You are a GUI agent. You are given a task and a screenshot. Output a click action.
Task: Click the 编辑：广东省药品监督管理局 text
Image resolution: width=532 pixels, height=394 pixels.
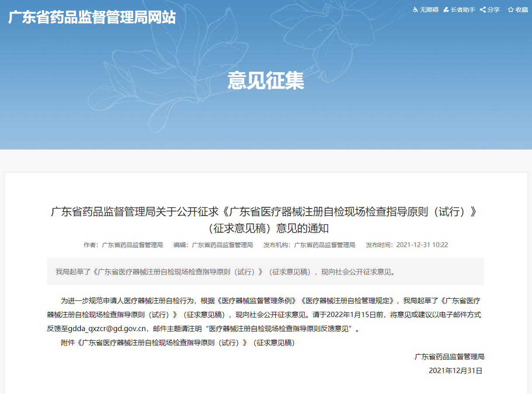(213, 245)
